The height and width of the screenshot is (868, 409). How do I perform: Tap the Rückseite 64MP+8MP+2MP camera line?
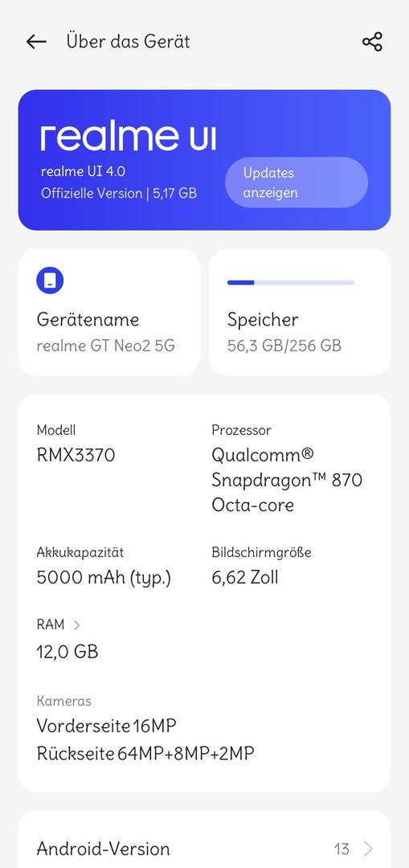145,753
